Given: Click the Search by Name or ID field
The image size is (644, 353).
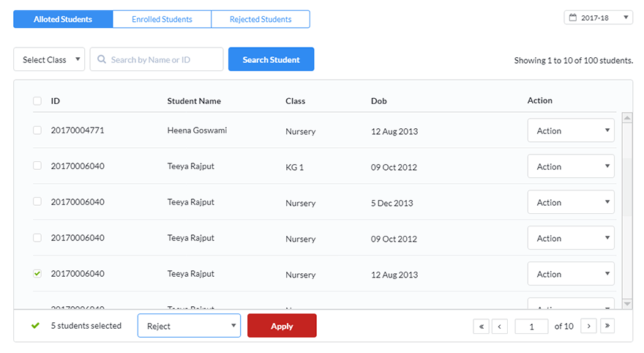Looking at the screenshot, I should (157, 59).
